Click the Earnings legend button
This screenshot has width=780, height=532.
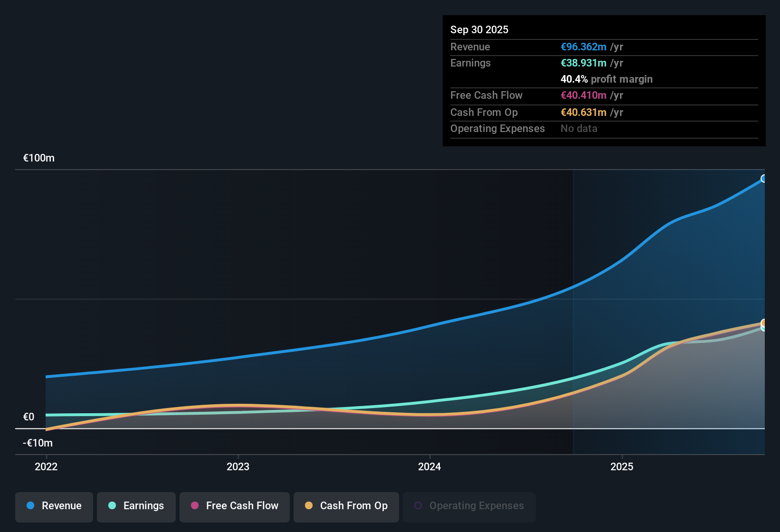[136, 506]
